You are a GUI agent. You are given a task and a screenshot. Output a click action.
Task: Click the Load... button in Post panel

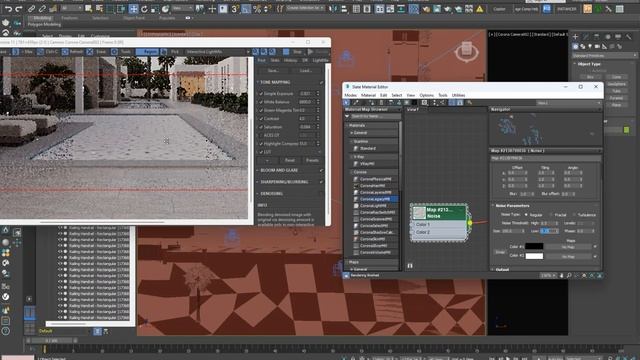tap(305, 70)
